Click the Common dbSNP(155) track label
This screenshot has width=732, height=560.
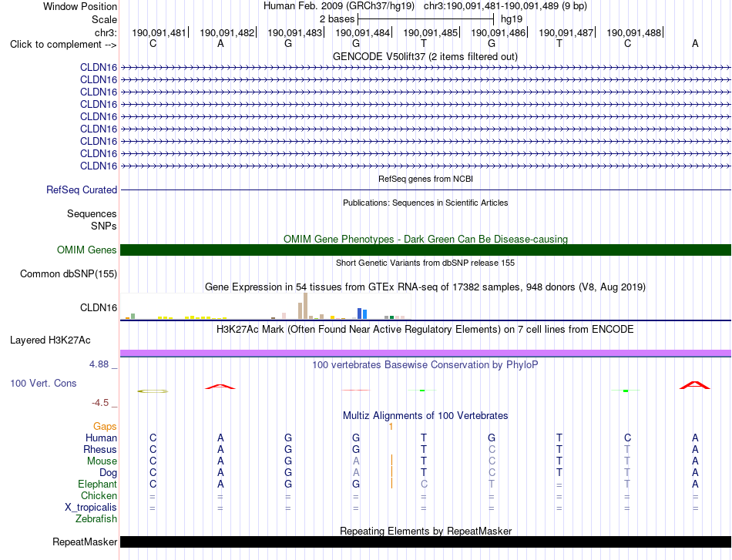pos(69,274)
